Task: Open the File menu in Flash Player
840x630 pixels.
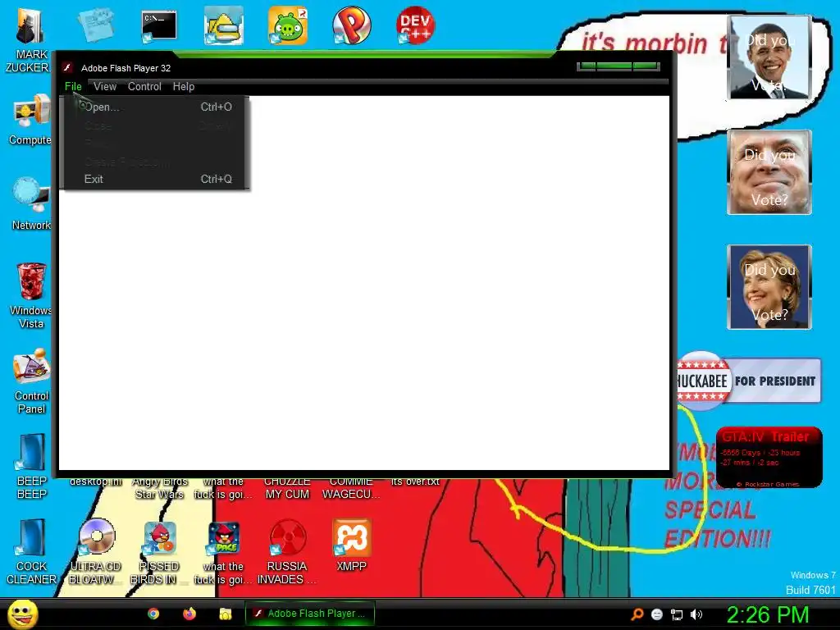Action: coord(73,86)
